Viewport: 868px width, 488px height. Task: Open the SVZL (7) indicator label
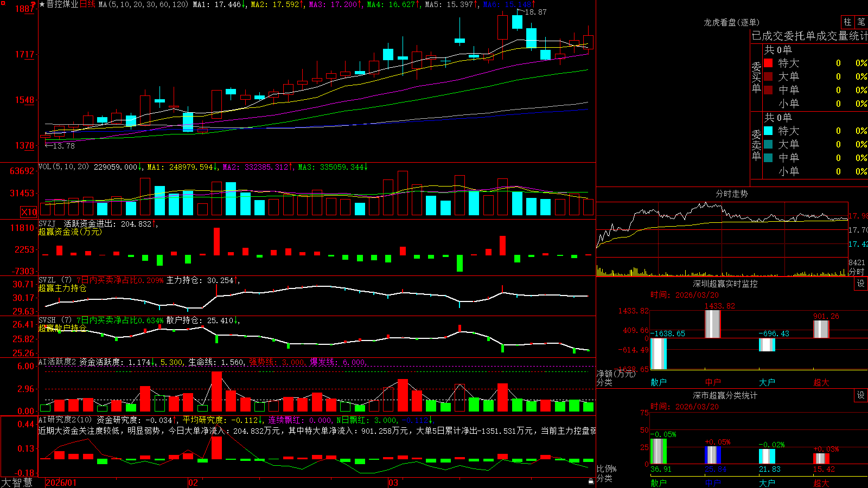point(55,280)
